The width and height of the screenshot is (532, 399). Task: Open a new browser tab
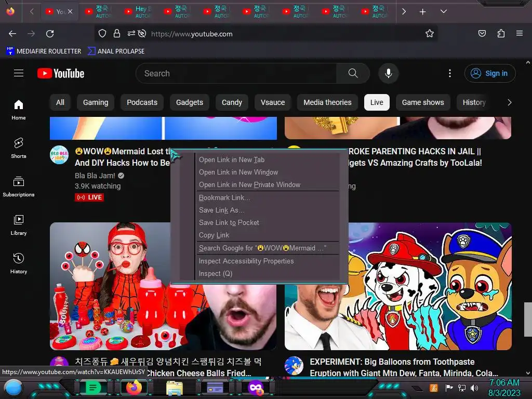(422, 12)
